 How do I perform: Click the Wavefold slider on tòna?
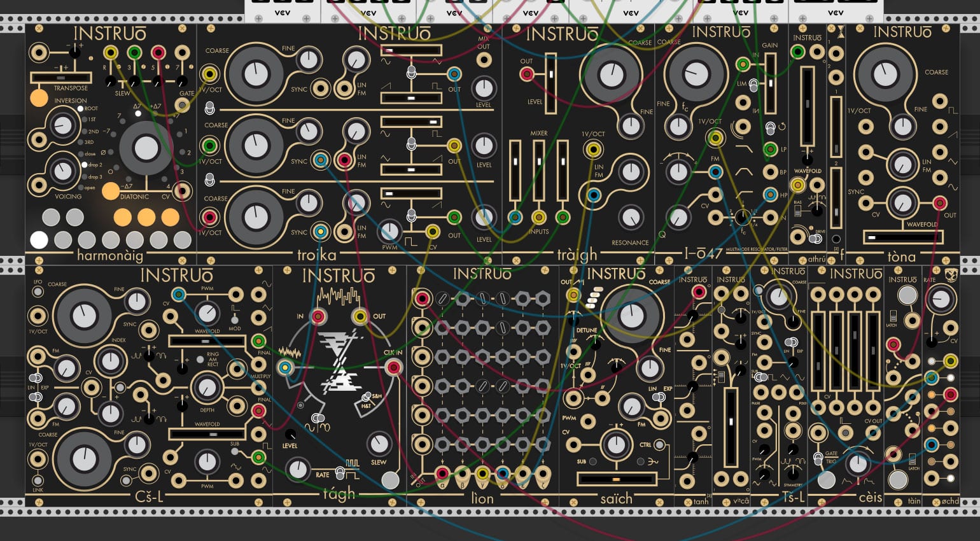(x=902, y=237)
